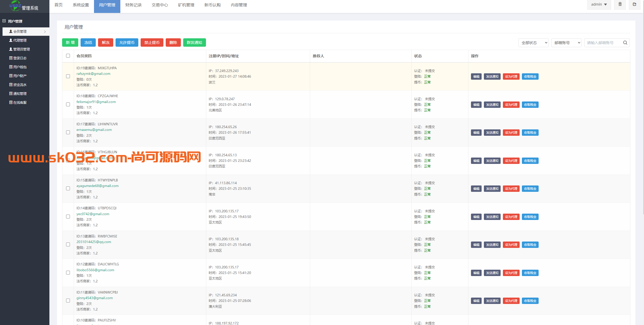
Task: Click 设为代理 for ID:17 row
Action: (x=511, y=133)
